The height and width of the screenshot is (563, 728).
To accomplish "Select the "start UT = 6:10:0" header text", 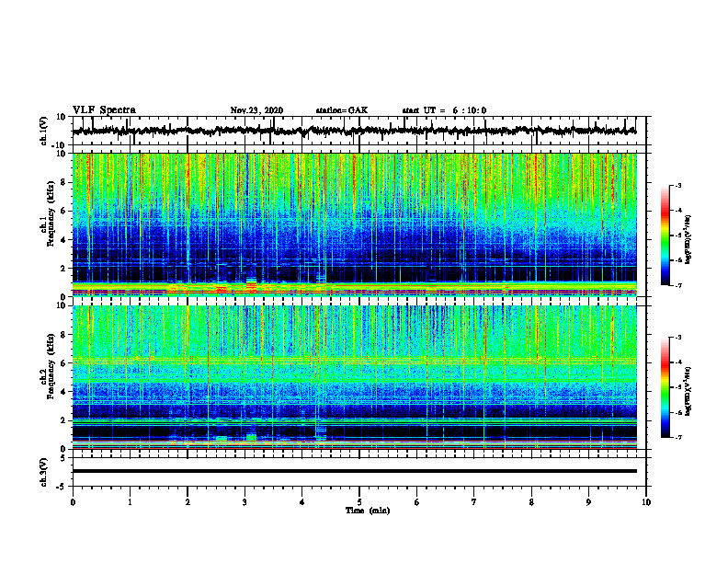I will click(444, 110).
